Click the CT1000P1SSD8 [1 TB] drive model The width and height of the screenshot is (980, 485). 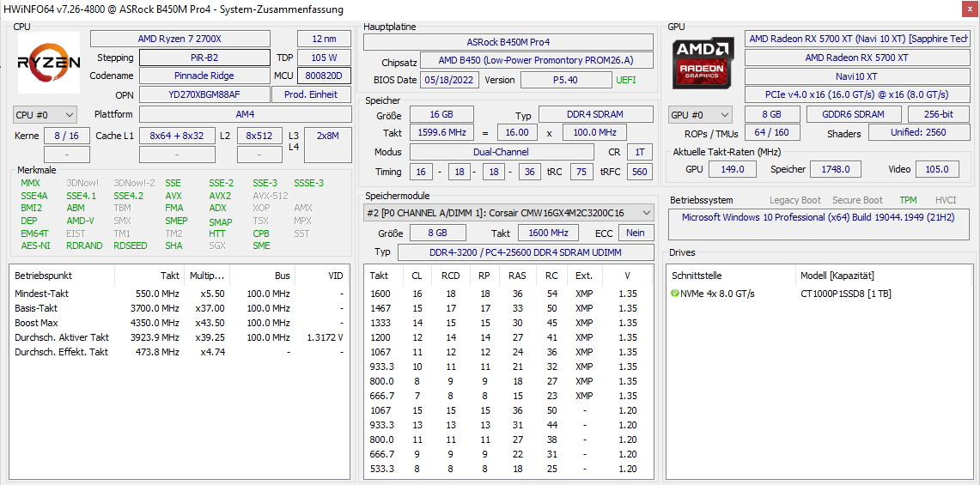[x=846, y=294]
